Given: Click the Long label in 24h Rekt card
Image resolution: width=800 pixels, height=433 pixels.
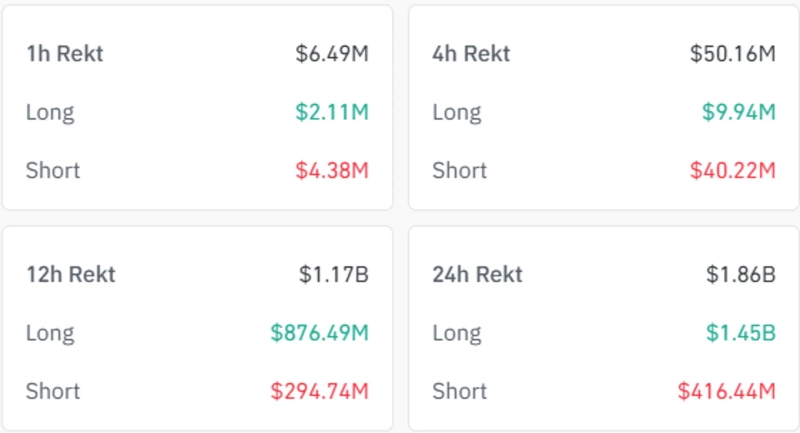Looking at the screenshot, I should pyautogui.click(x=456, y=331).
